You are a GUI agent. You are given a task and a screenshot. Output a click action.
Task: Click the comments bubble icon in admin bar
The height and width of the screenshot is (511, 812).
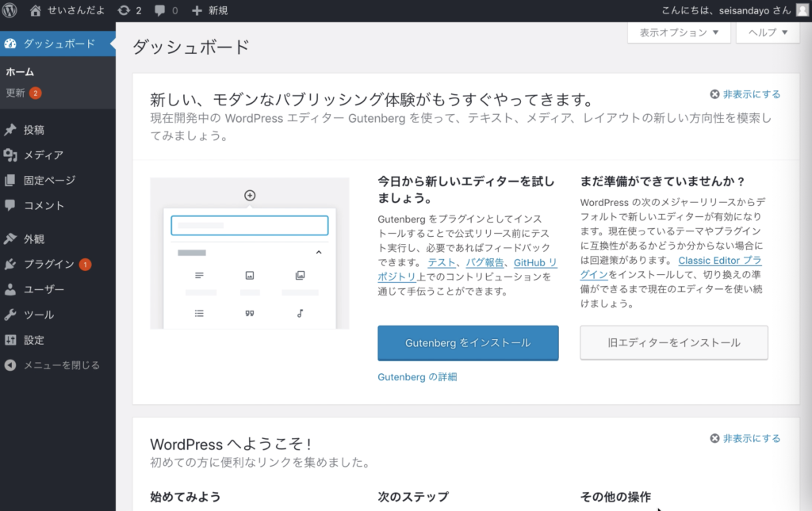pyautogui.click(x=160, y=10)
